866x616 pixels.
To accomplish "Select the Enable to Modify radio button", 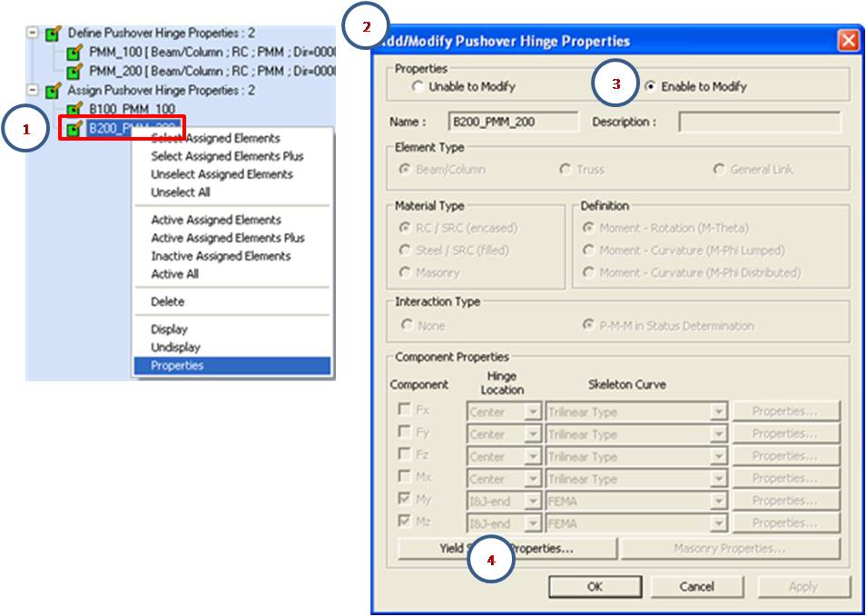I will [x=650, y=87].
